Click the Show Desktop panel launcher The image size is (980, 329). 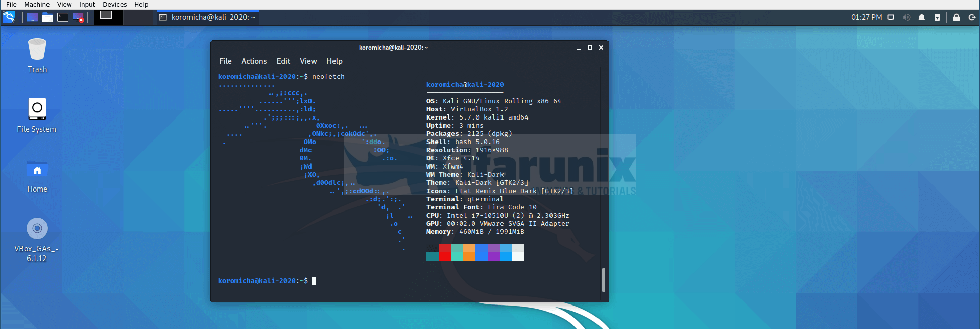tap(32, 17)
